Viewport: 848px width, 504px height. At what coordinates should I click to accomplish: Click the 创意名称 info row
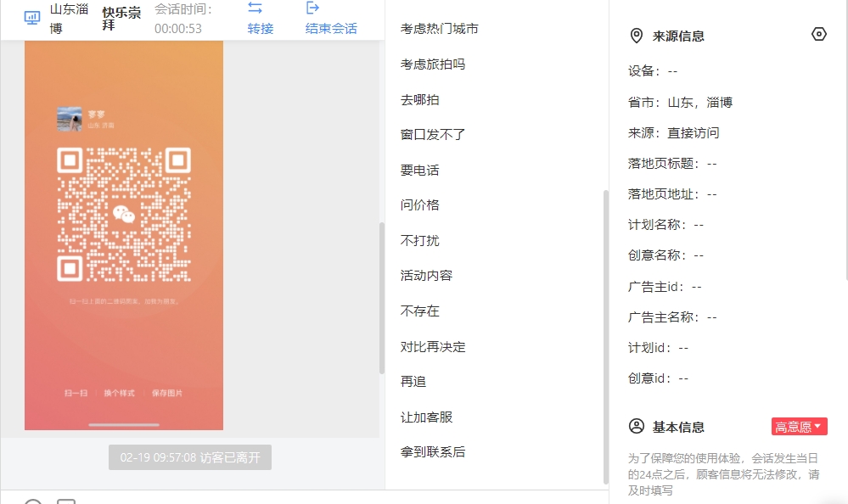pyautogui.click(x=665, y=255)
